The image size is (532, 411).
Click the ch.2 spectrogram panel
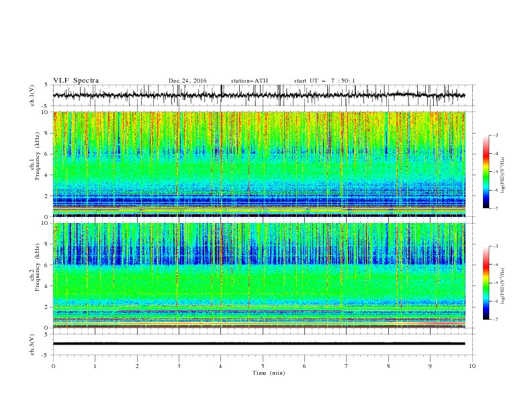coord(259,275)
